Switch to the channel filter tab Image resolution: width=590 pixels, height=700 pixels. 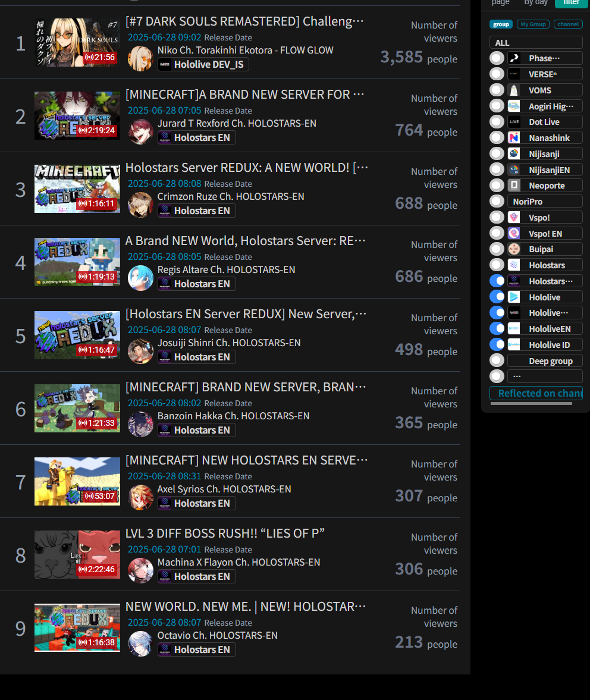point(567,24)
